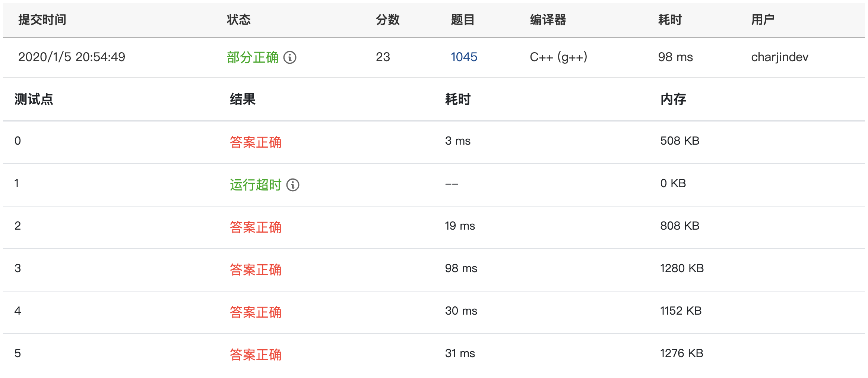The height and width of the screenshot is (378, 868).
Task: Click the 808 KB memory value
Action: point(680,226)
